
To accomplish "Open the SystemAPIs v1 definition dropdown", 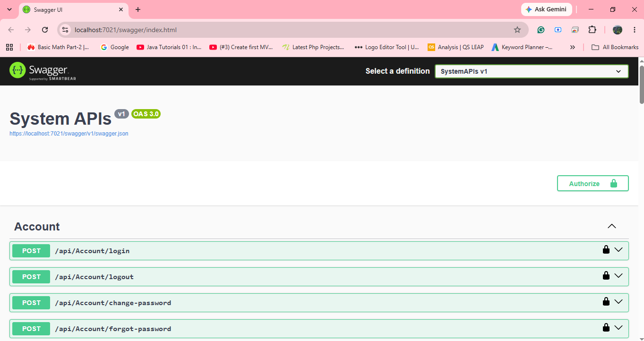I will coord(532,71).
